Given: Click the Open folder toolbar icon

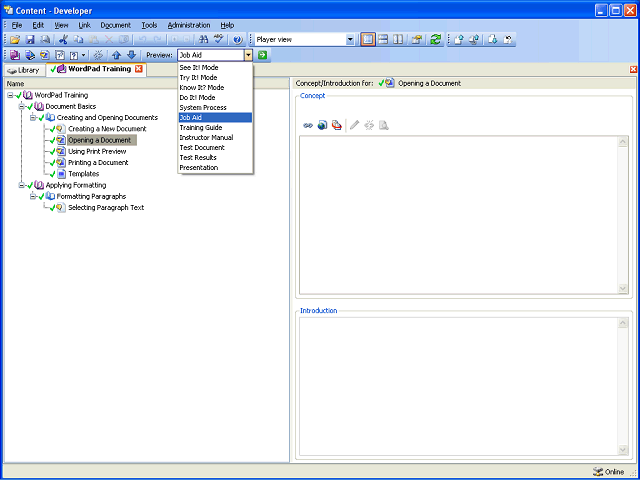Looking at the screenshot, I should tap(15, 40).
